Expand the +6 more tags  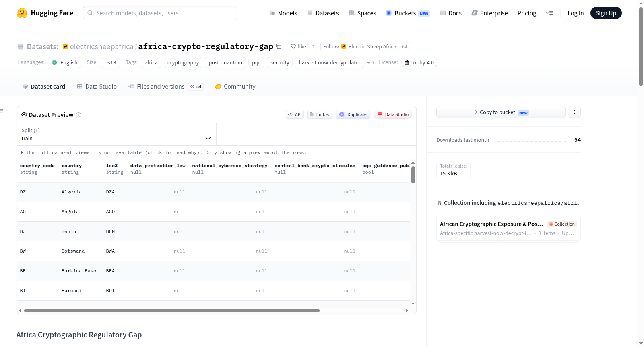coord(370,62)
